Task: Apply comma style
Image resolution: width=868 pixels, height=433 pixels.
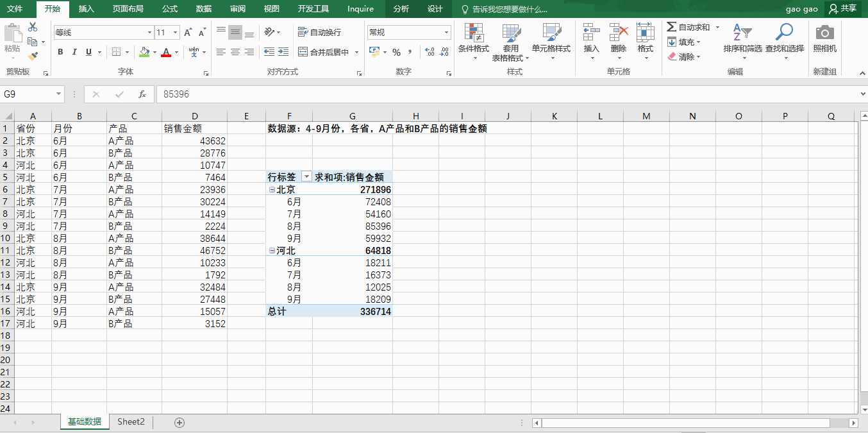Action: click(410, 52)
